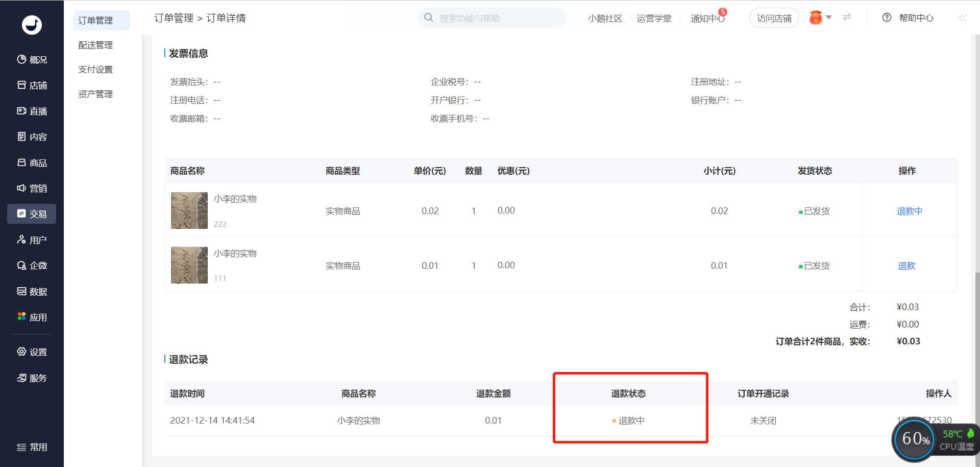Click 小李的实物 in refund record row
The height and width of the screenshot is (467, 980).
[358, 421]
